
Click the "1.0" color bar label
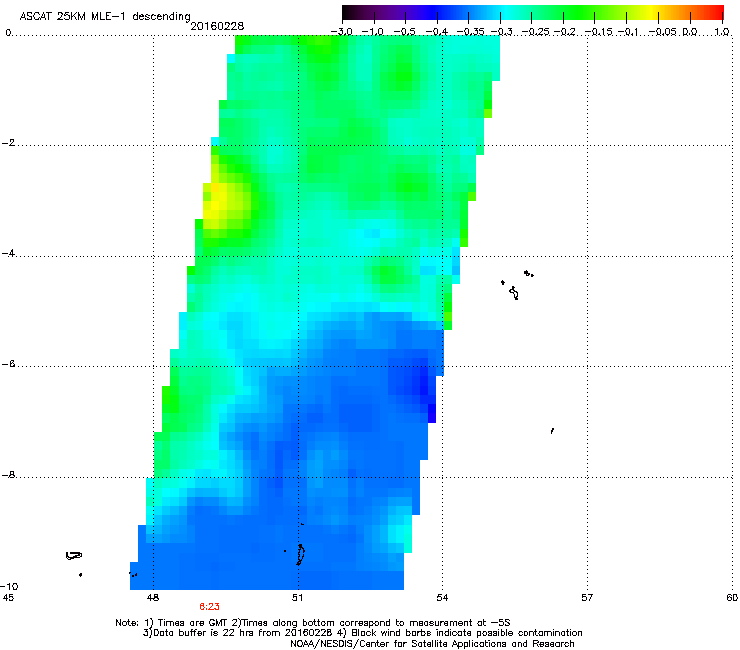(x=722, y=32)
